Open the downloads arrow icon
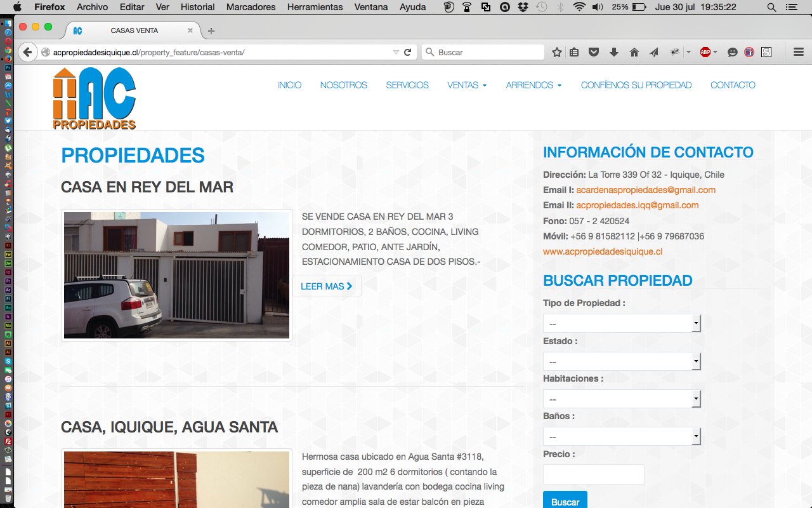The width and height of the screenshot is (812, 508). coord(613,52)
